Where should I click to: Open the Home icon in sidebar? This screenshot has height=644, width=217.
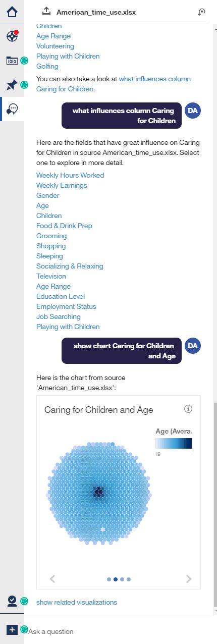tap(12, 11)
